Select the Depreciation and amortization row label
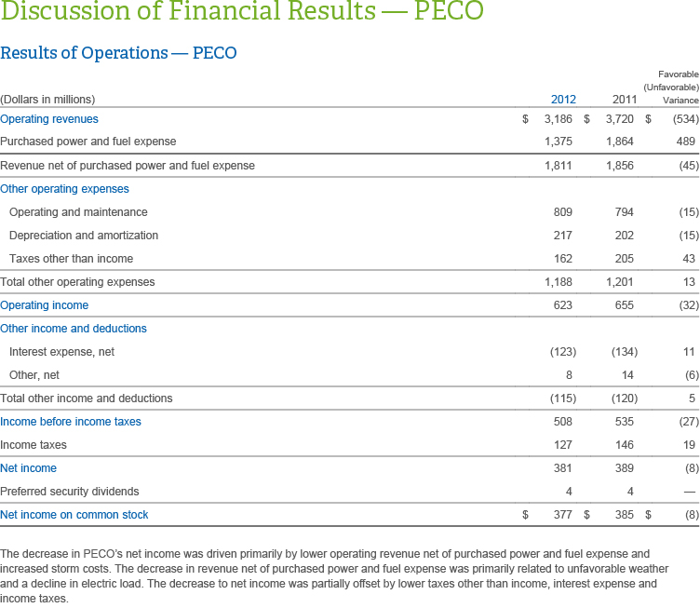The image size is (700, 608). point(84,236)
